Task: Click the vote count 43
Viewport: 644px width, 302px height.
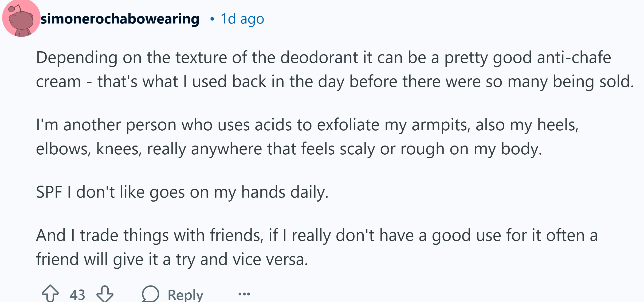Action: 77,295
